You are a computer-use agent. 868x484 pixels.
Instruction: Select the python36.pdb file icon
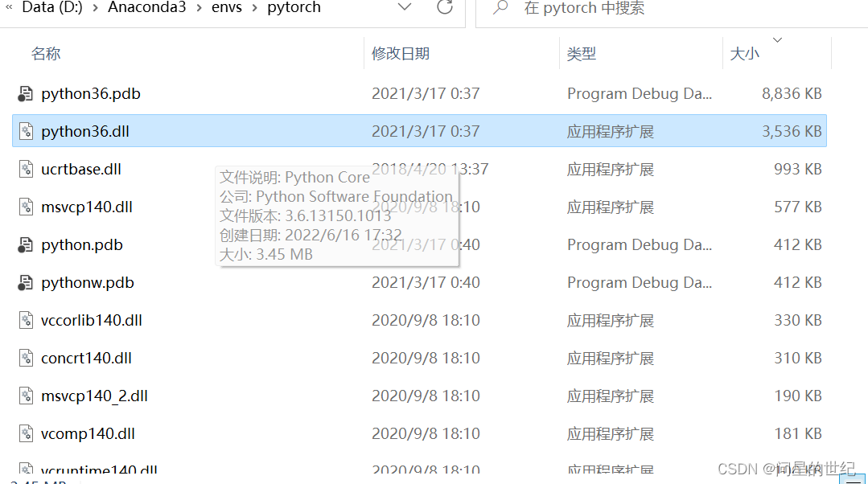(x=24, y=93)
